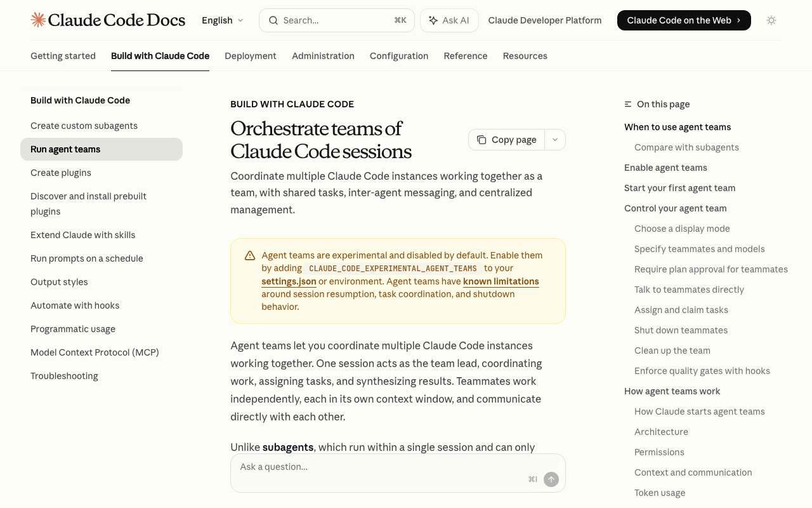Open the settings.json link
Image resolution: width=812 pixels, height=508 pixels.
coord(289,281)
